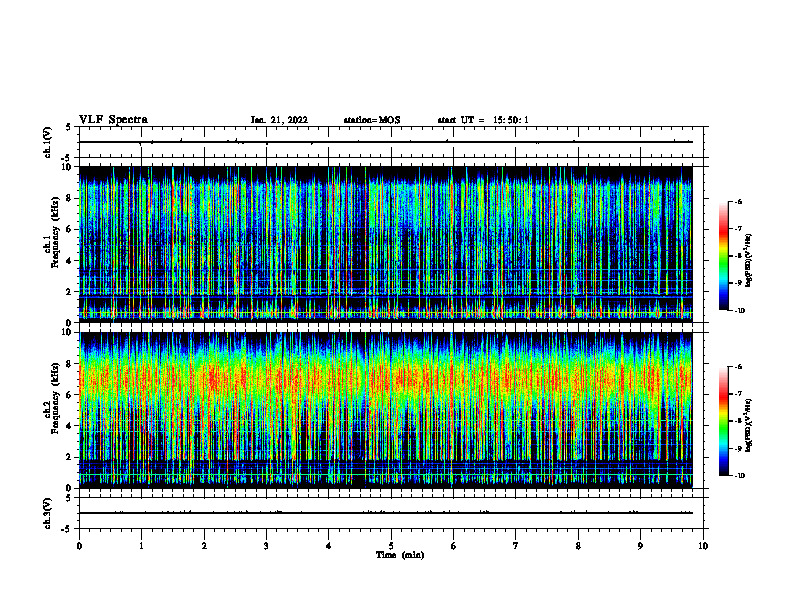Click the log(PSD) label beside the ch.1 color bar
The height and width of the screenshot is (612, 792).
tap(748, 261)
